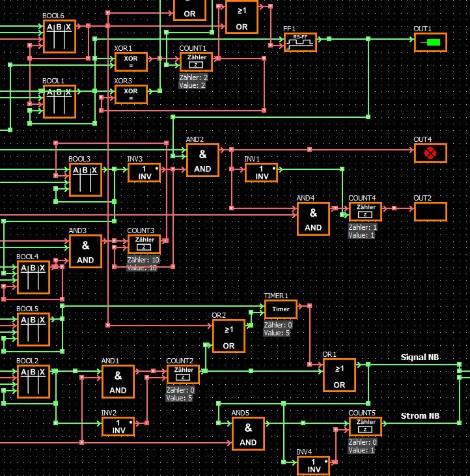Select the TIMER1 timer block

pyautogui.click(x=281, y=309)
